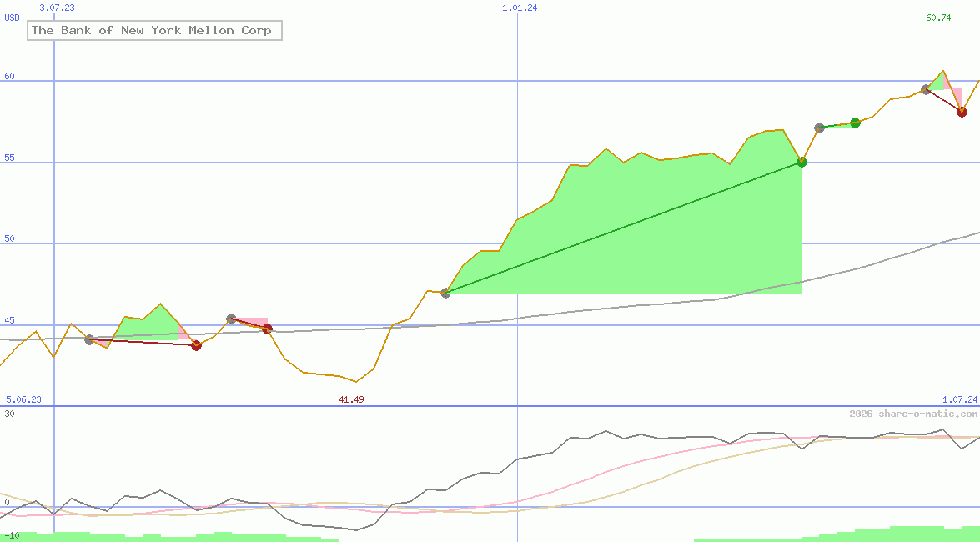The image size is (980, 542).
Task: Select the first red exit marker below 45
Action: [x=197, y=346]
